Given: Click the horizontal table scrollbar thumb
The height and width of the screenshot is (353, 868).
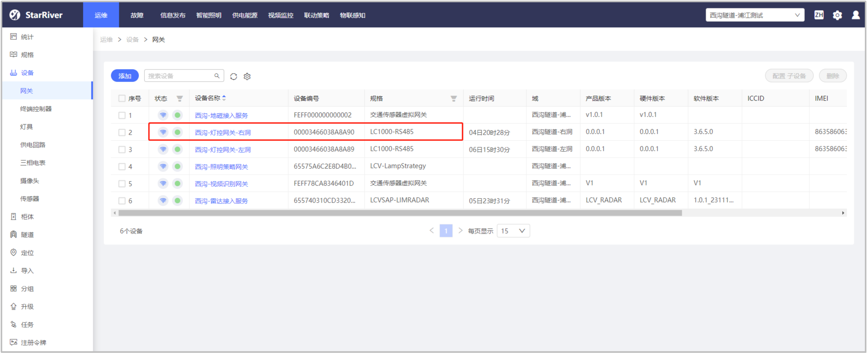Looking at the screenshot, I should (400, 213).
